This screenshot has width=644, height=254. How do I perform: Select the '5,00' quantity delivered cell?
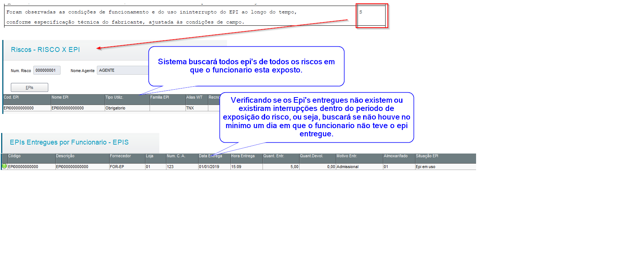[x=281, y=167]
